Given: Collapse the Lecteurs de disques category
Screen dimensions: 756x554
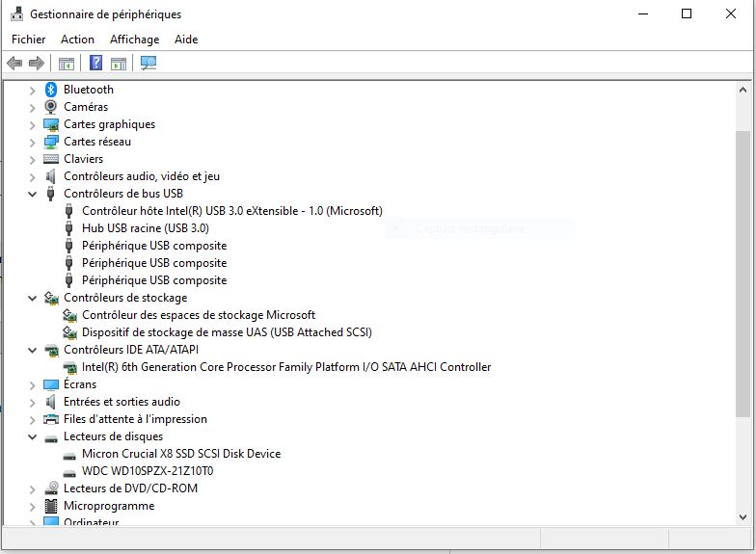Looking at the screenshot, I should click(x=33, y=437).
